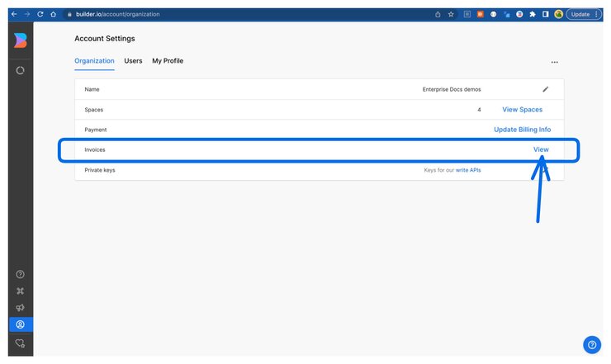The width and height of the screenshot is (611, 364).
Task: Switch to the My Profile tab
Action: coord(168,61)
